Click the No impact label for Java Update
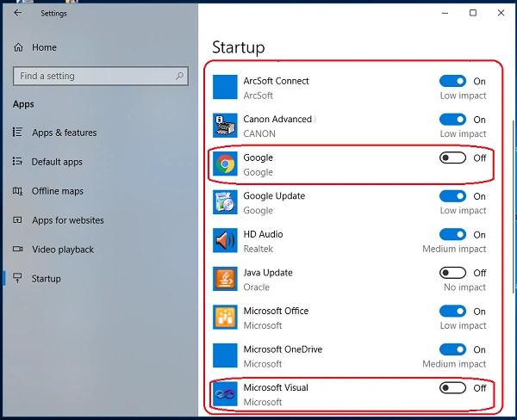Viewport: 517px width, 420px height. [x=464, y=287]
